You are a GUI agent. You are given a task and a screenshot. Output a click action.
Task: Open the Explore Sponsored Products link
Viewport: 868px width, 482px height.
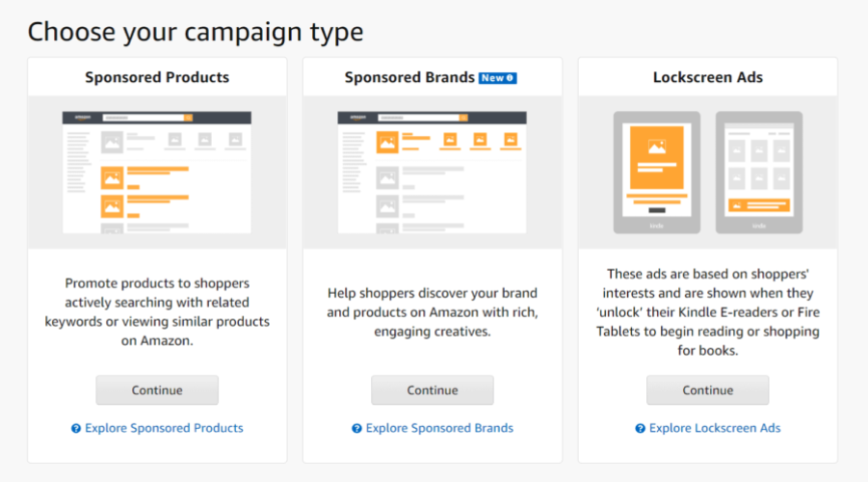tap(164, 428)
